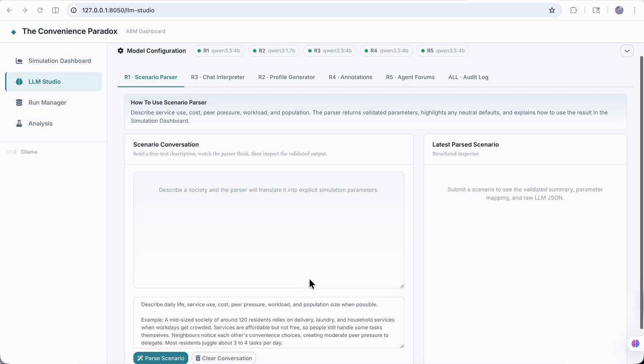Viewport: 644px width, 364px height.
Task: Reload the page with refresh icon
Action: pos(40,10)
